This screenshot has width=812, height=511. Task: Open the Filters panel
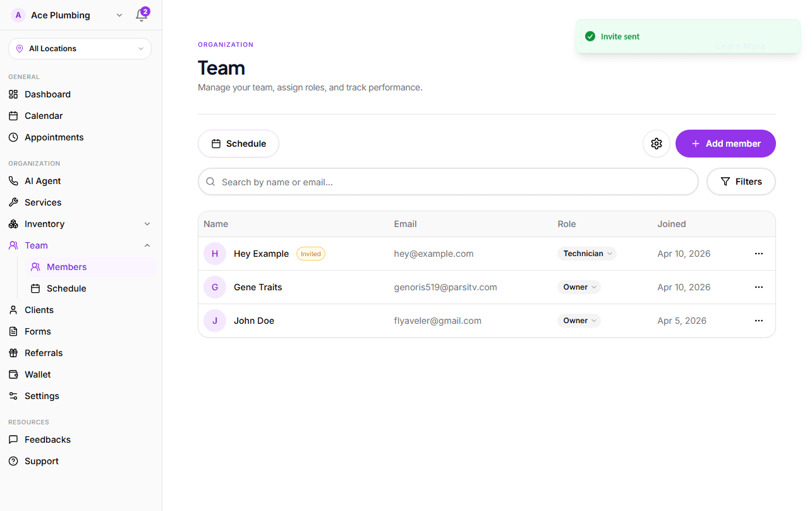pos(741,182)
